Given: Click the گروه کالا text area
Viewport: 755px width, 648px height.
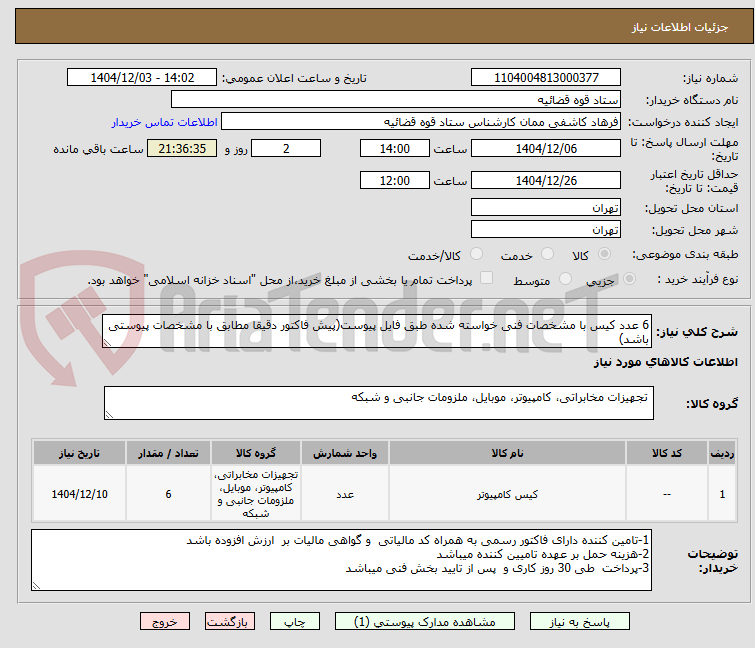Looking at the screenshot, I should (x=379, y=403).
